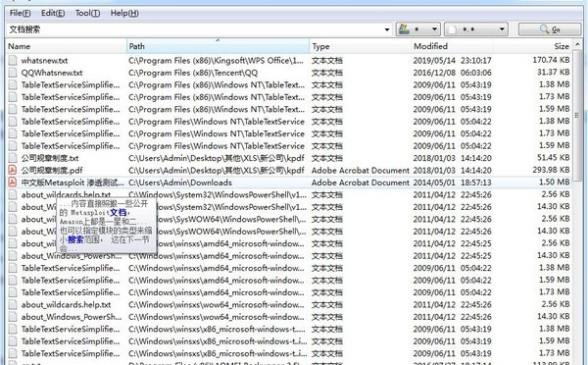
Task: Select the path C:\Users\Admin\Downloads
Action: [180, 182]
